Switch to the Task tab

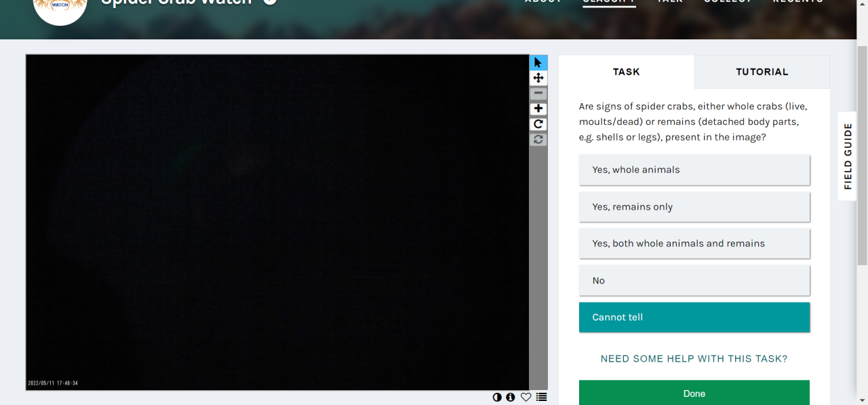[x=627, y=72]
